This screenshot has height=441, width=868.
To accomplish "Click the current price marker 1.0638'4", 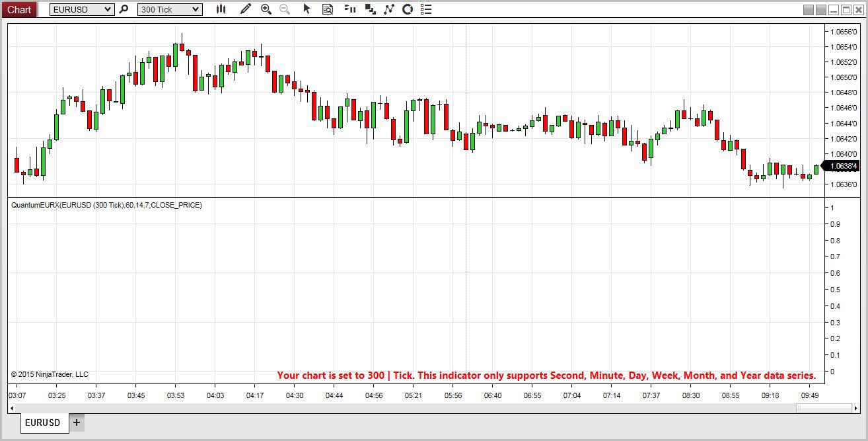I will coord(842,166).
